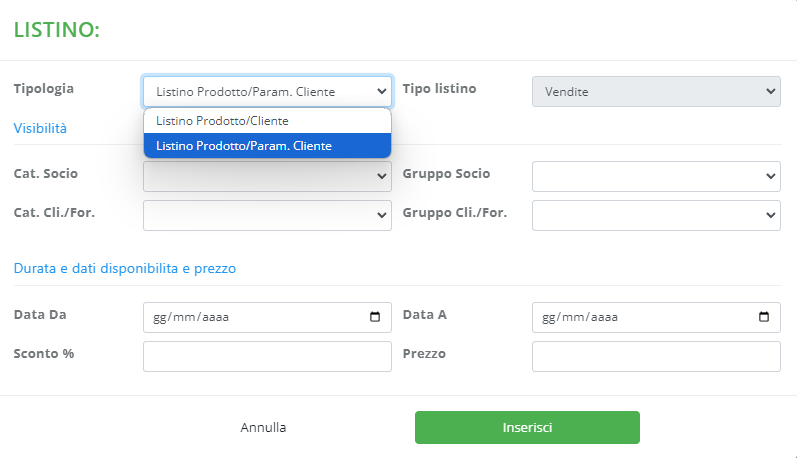Click the green Inserisci button

click(527, 427)
